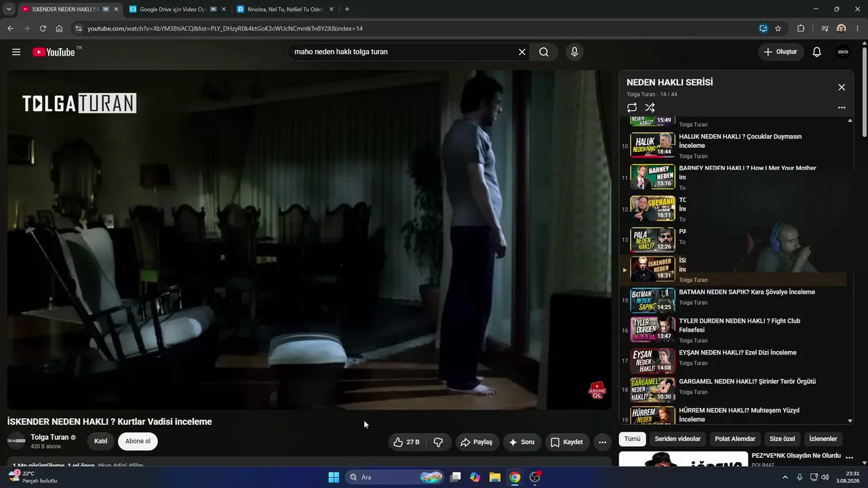Click the ABONE OL watermark in video
Viewport: 868px width, 488px height.
[597, 391]
